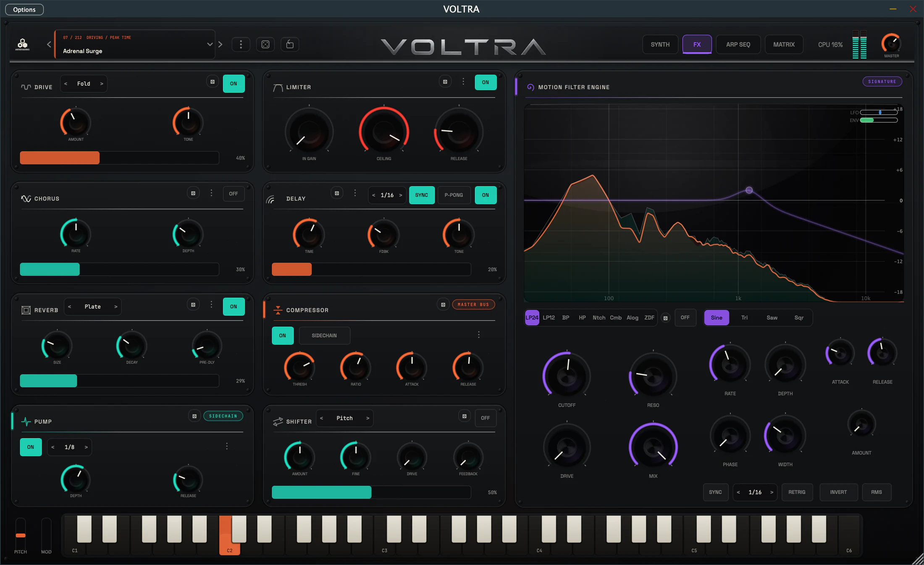Open Reverb three-dot options menu
924x565 pixels.
pyautogui.click(x=211, y=304)
